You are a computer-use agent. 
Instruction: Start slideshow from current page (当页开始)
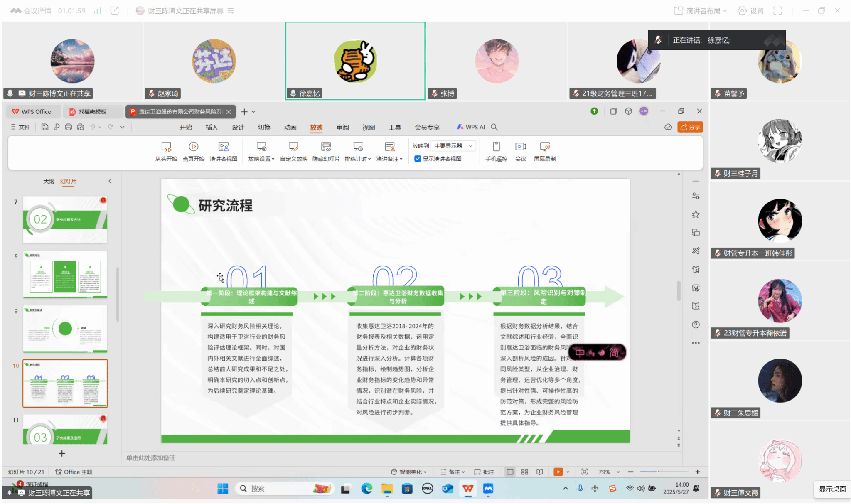tap(193, 151)
